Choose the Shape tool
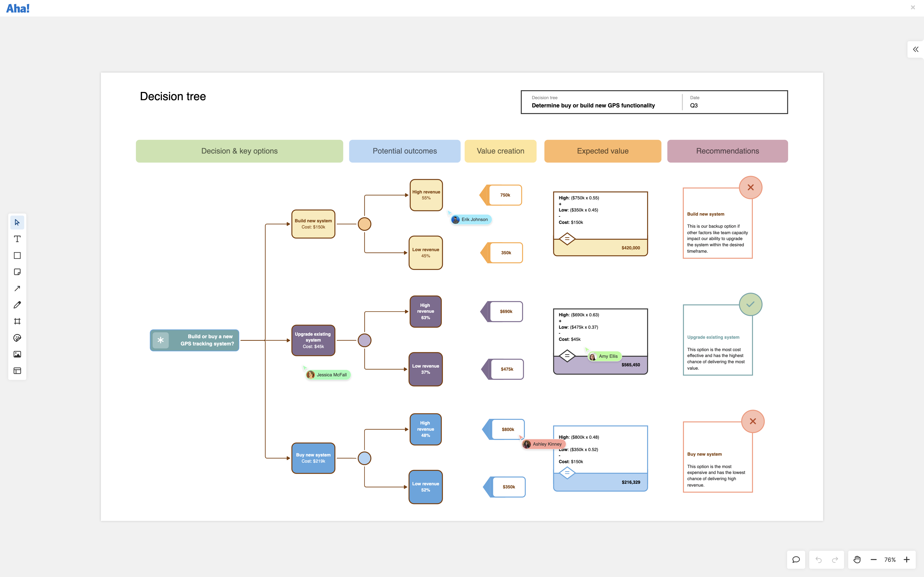924x577 pixels. (x=17, y=255)
